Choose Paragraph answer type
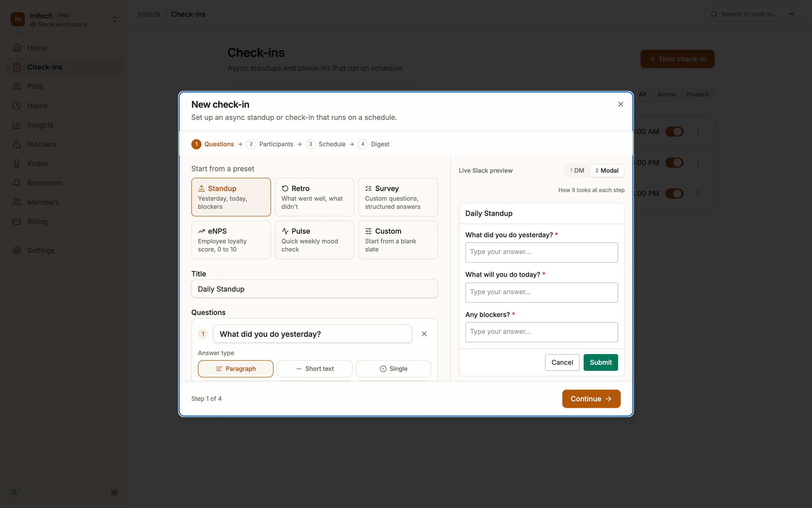This screenshot has width=812, height=508. tap(235, 369)
